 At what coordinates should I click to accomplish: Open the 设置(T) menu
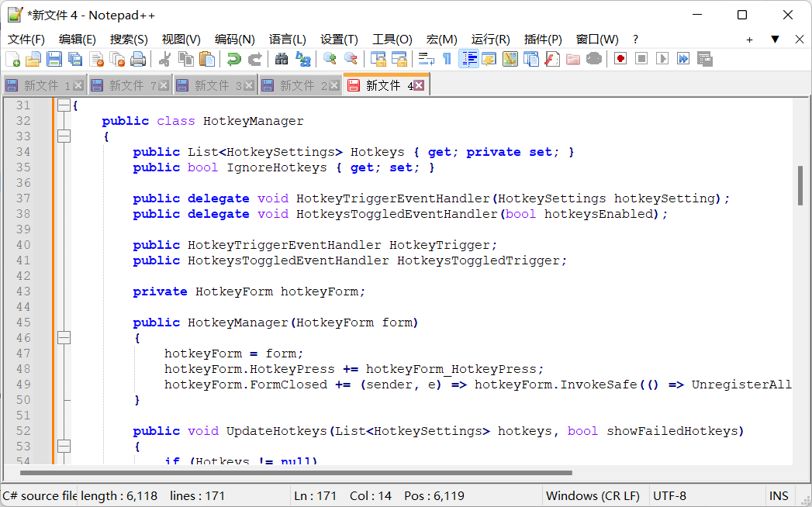point(339,40)
